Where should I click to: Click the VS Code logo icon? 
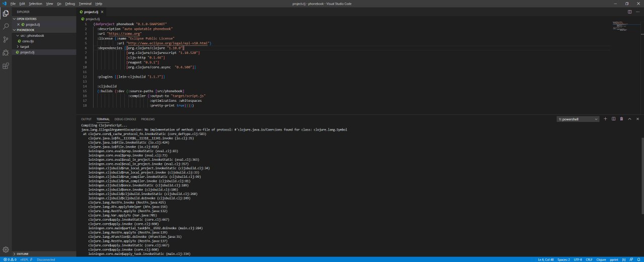pyautogui.click(x=4, y=4)
